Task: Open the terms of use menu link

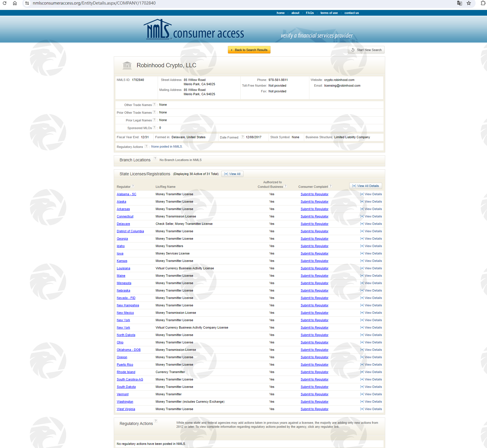Action: (329, 13)
